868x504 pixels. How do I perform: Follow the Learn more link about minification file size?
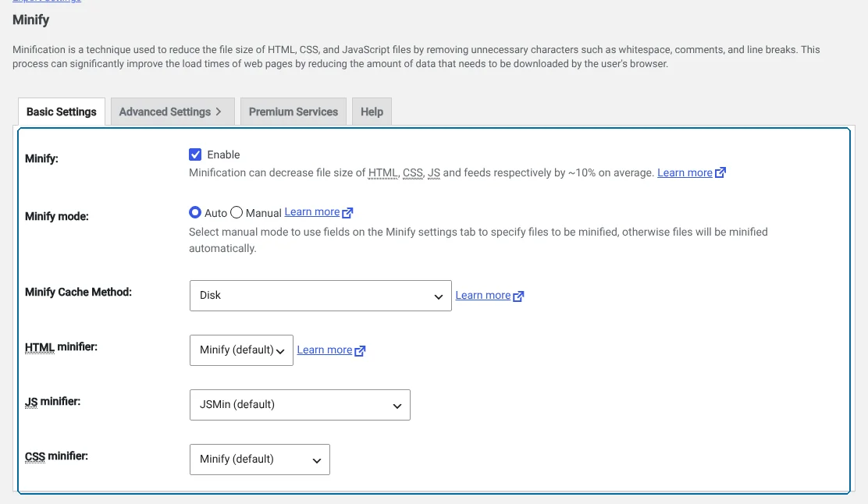[x=685, y=172]
